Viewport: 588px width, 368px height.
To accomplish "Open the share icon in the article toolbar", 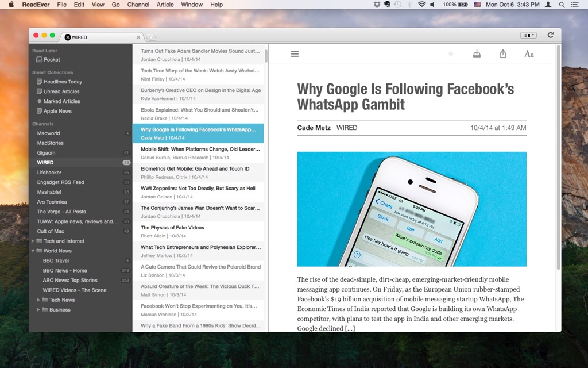I will click(x=503, y=54).
